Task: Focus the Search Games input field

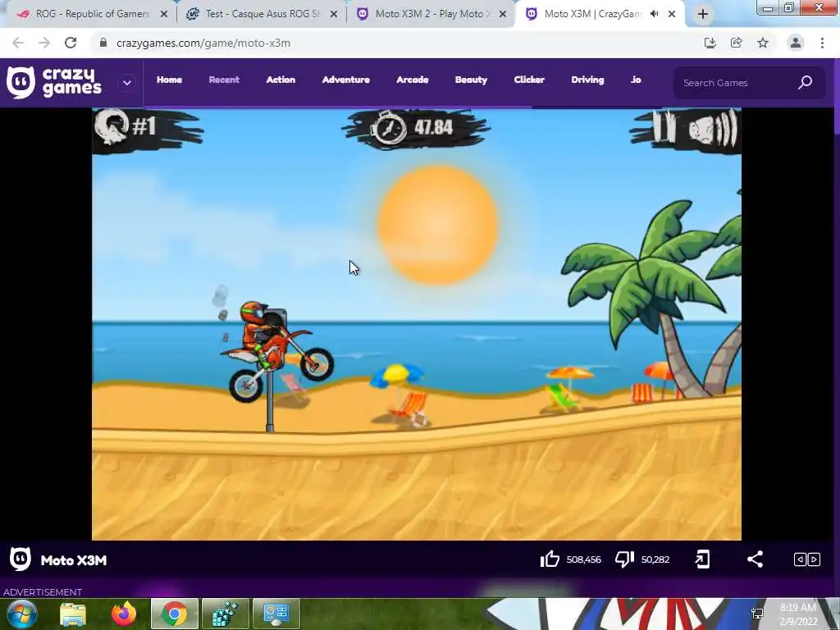Action: 737,83
